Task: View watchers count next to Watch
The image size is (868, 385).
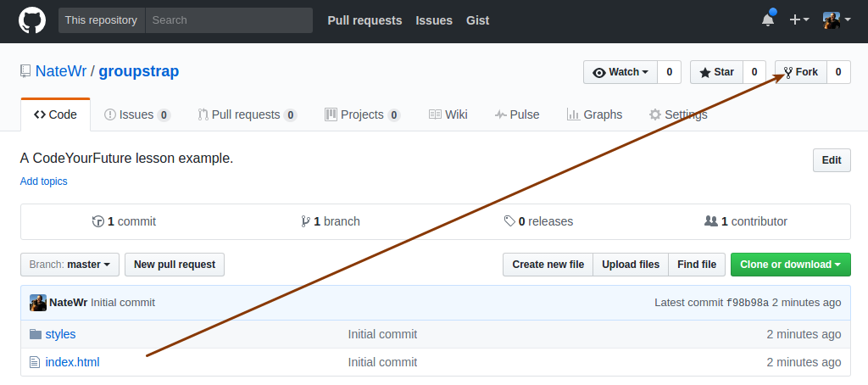Action: [x=670, y=72]
